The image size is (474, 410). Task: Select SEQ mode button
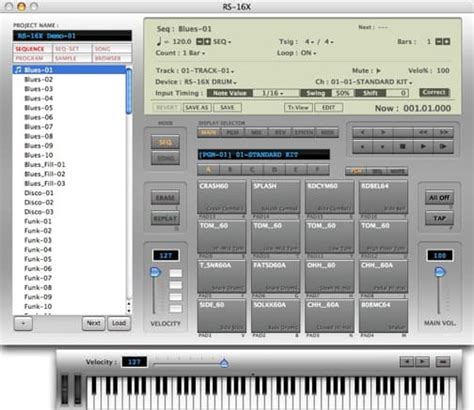(x=165, y=142)
